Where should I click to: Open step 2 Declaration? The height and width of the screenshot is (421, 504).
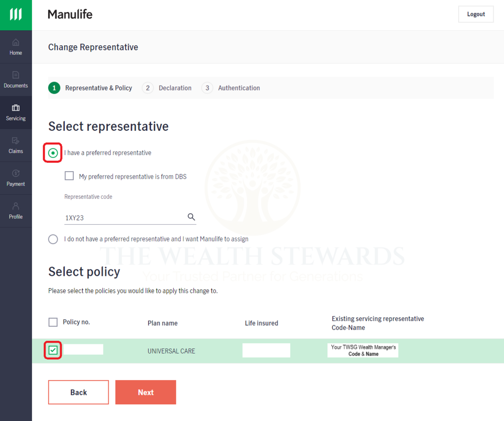(x=167, y=88)
